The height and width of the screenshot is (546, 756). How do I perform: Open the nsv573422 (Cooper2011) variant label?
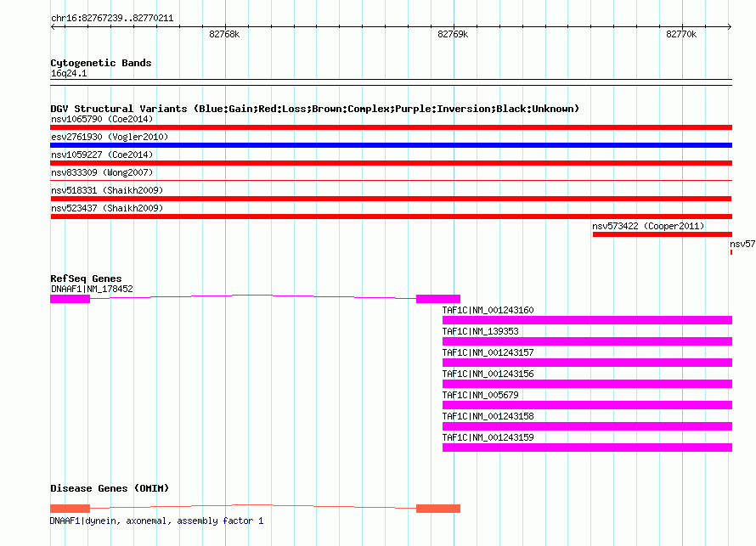(x=648, y=226)
